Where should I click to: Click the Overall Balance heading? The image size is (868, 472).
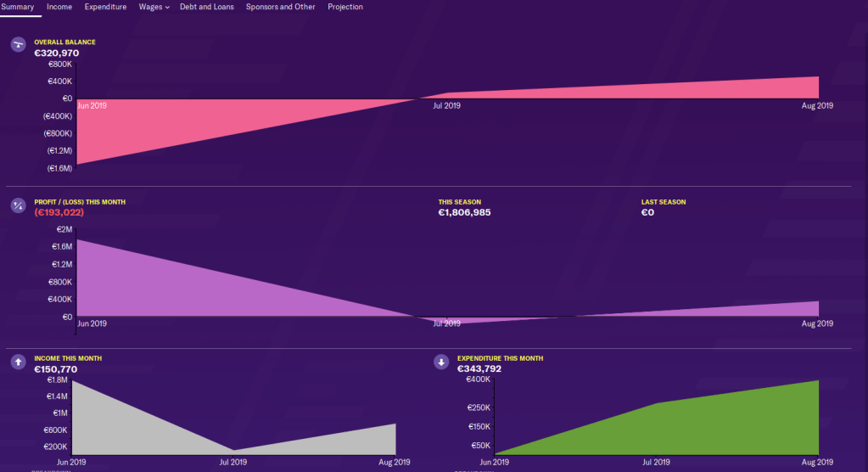tap(64, 42)
